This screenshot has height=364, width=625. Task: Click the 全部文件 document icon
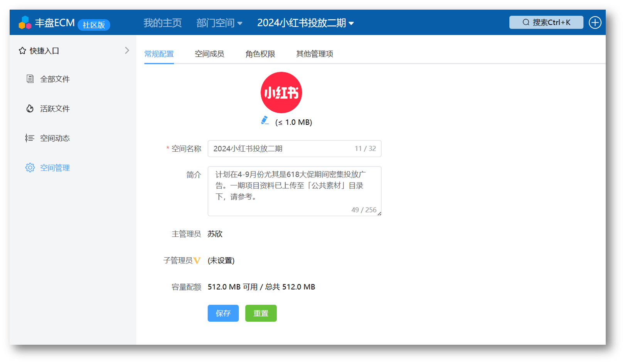pos(30,79)
